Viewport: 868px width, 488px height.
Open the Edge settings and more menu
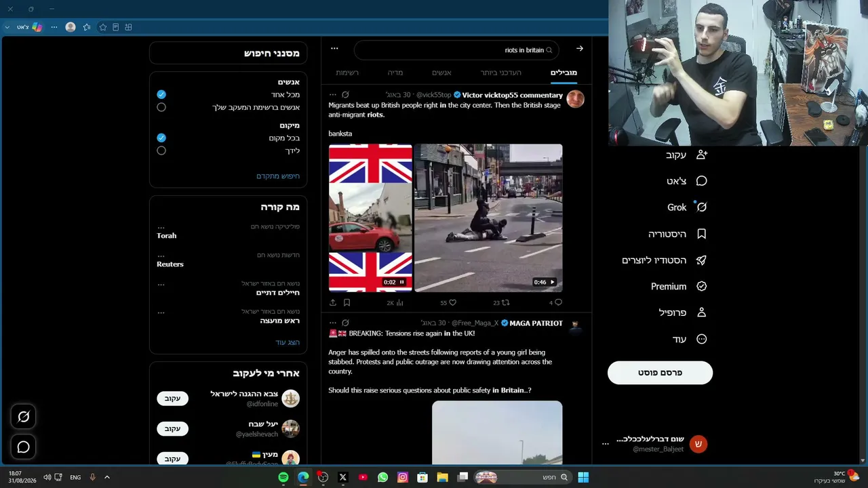click(54, 27)
